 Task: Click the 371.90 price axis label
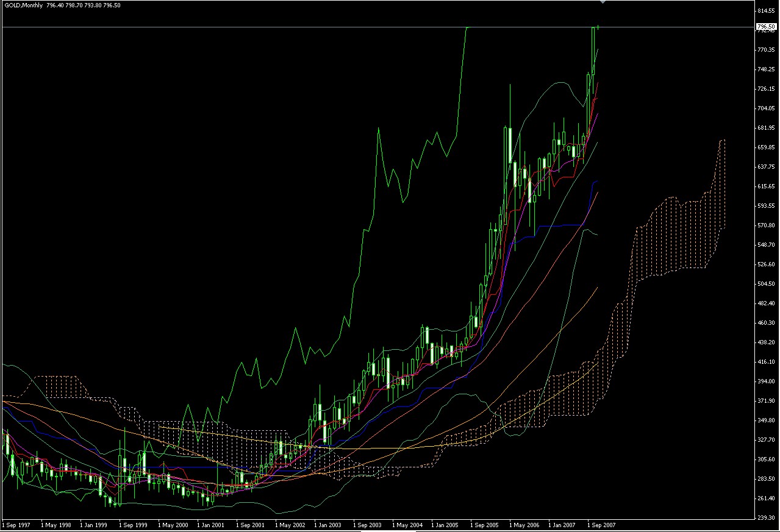click(766, 401)
